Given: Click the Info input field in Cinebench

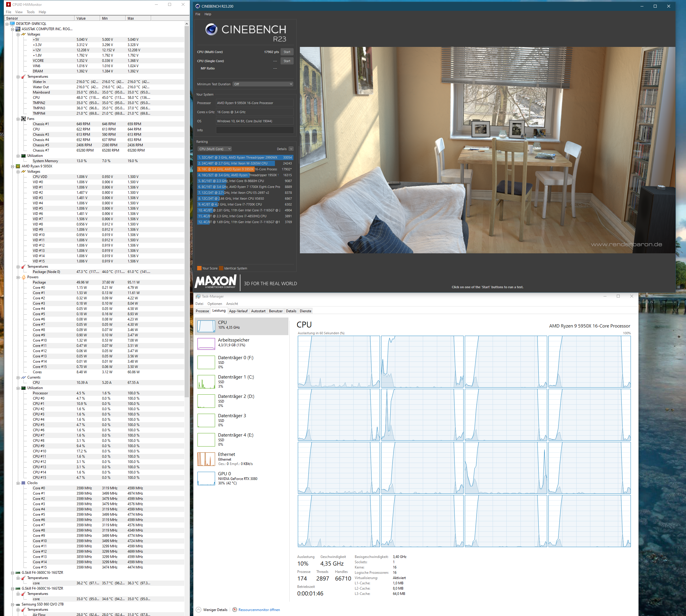Looking at the screenshot, I should click(255, 130).
